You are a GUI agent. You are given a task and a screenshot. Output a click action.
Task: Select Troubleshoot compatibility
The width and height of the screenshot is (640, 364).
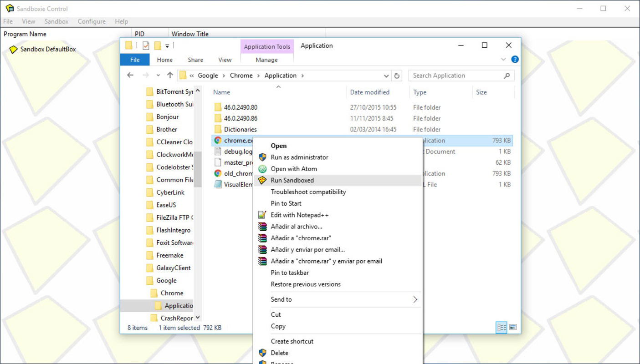tap(338, 192)
